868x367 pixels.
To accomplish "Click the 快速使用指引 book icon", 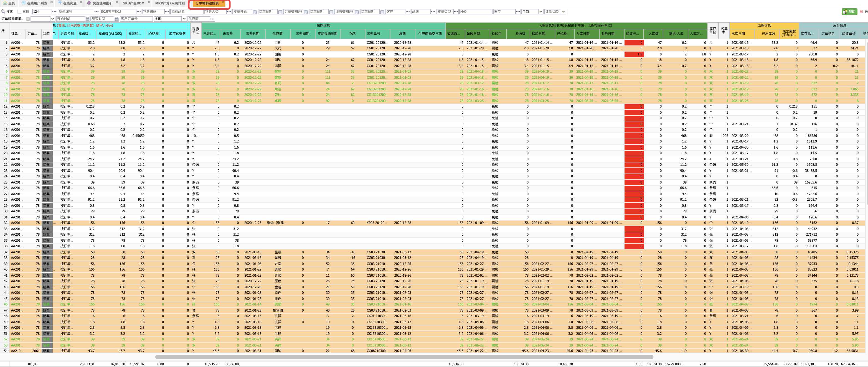I will [89, 3].
